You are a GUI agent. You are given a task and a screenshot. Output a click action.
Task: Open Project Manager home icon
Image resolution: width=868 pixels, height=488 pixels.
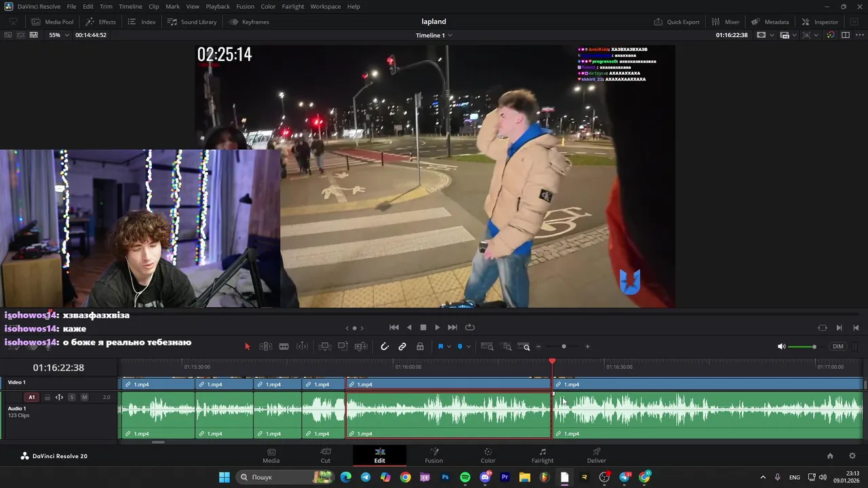click(x=830, y=456)
